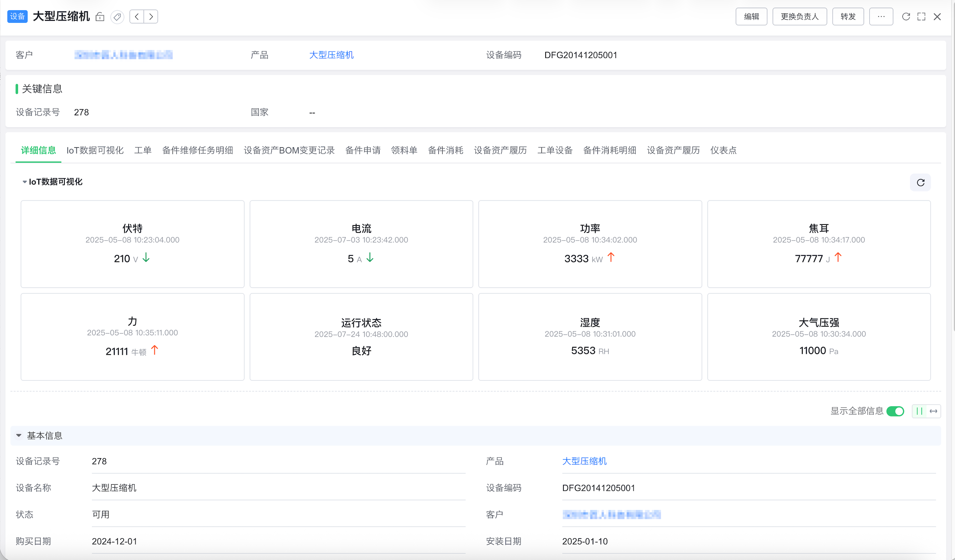Switch to the horizontal expand layout icon
This screenshot has height=560, width=955.
coord(933,411)
